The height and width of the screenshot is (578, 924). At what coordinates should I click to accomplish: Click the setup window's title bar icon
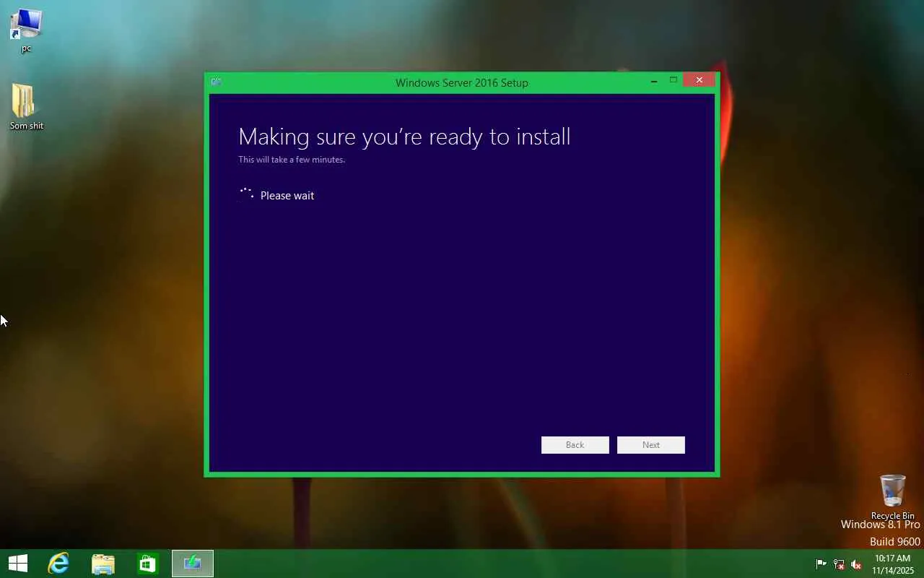tap(216, 82)
